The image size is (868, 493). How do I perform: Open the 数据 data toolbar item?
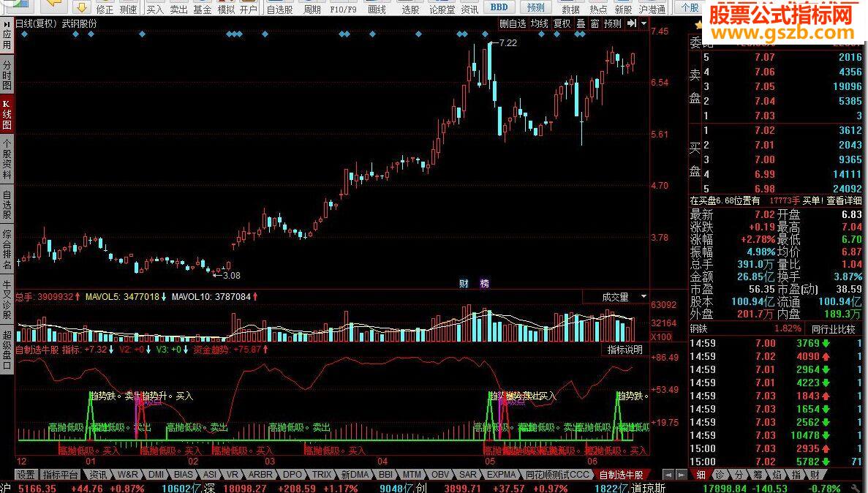coord(570,10)
